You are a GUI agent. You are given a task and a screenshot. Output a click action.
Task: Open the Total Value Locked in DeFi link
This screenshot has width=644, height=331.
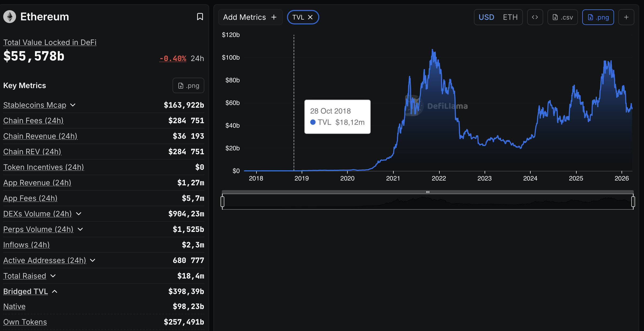pos(50,42)
